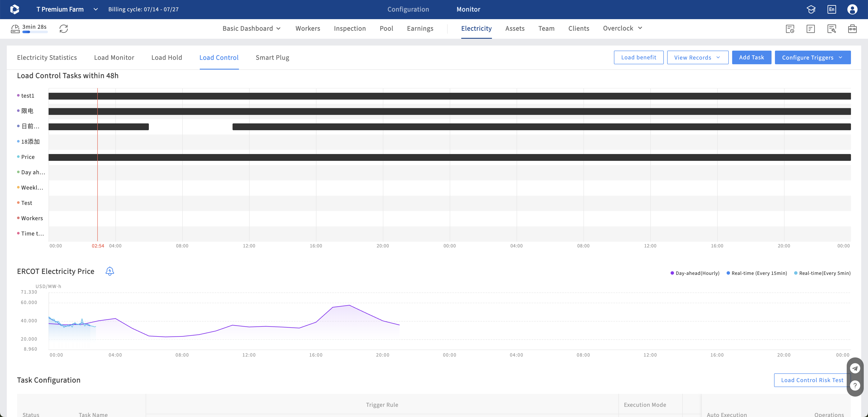Open the Clients tab
This screenshot has width=868, height=417.
579,29
